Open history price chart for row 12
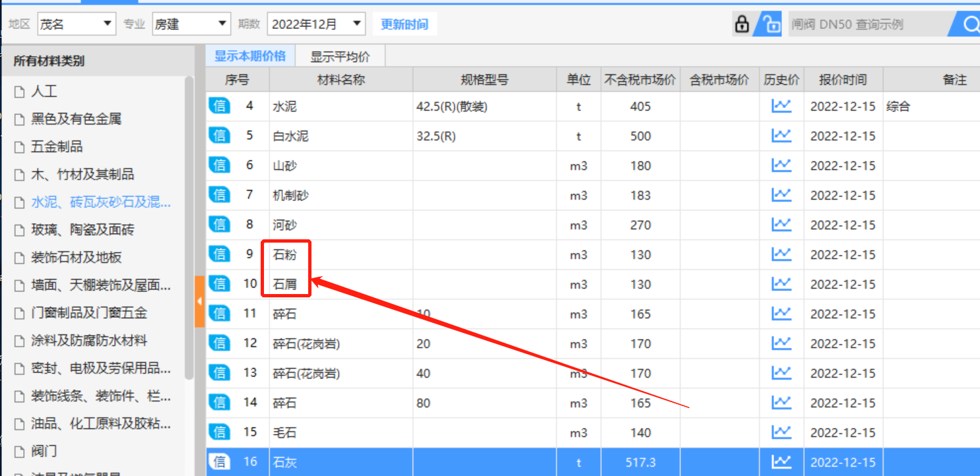The width and height of the screenshot is (980, 476). tap(781, 343)
